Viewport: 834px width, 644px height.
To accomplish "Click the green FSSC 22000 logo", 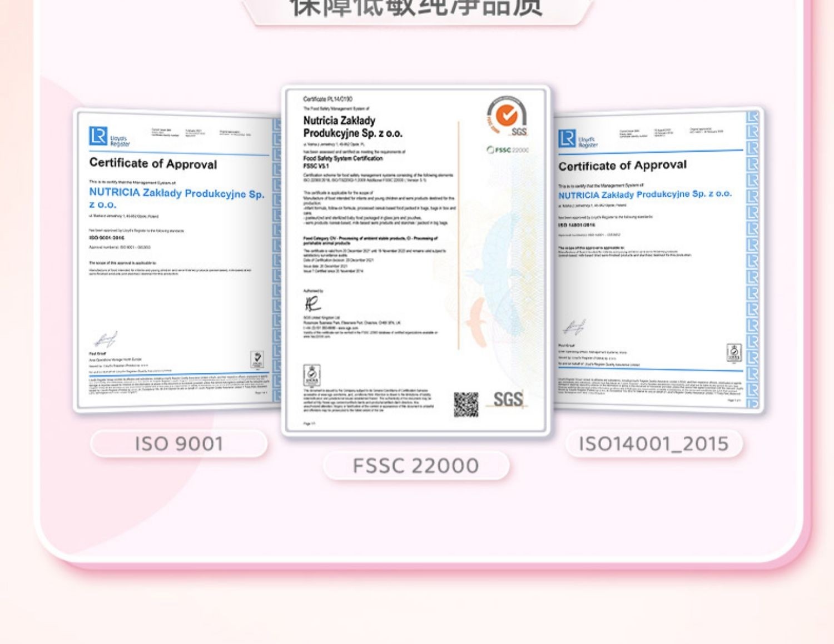I will tap(508, 149).
